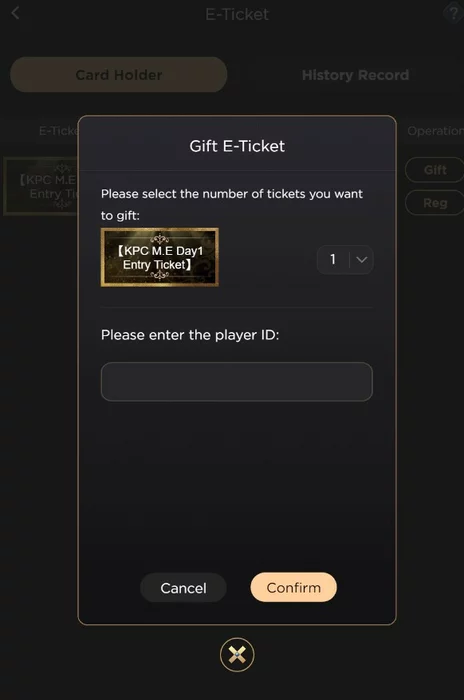Open the help question mark icon

453,14
